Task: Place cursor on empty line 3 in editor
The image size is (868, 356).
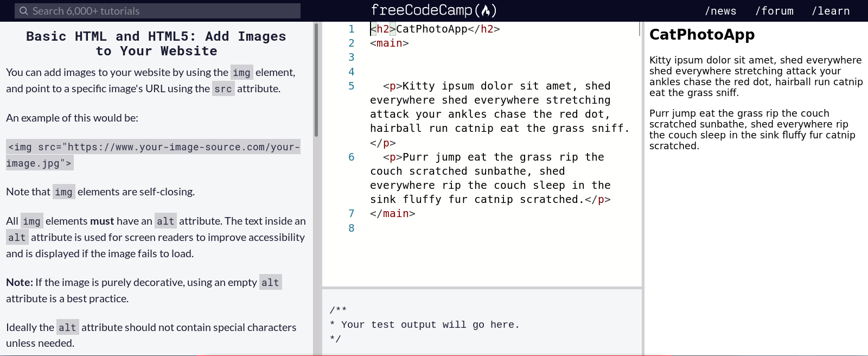Action: pos(488,58)
